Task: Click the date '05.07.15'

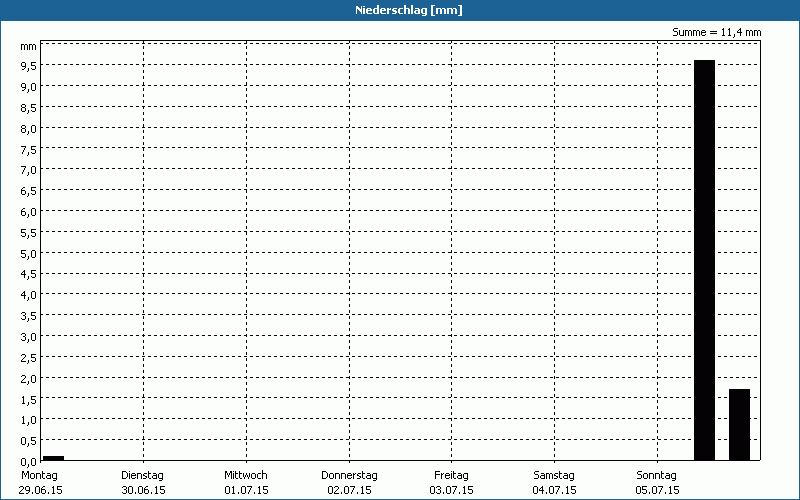Action: 658,490
